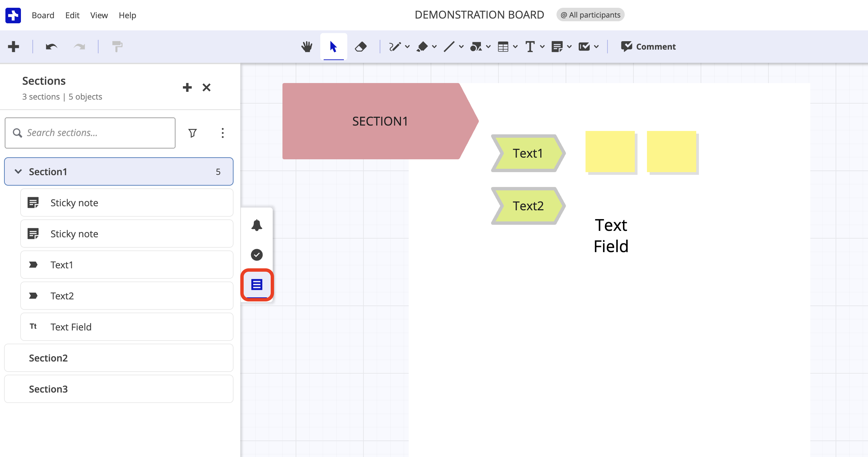
Task: Click the Undo arrow icon
Action: point(51,47)
